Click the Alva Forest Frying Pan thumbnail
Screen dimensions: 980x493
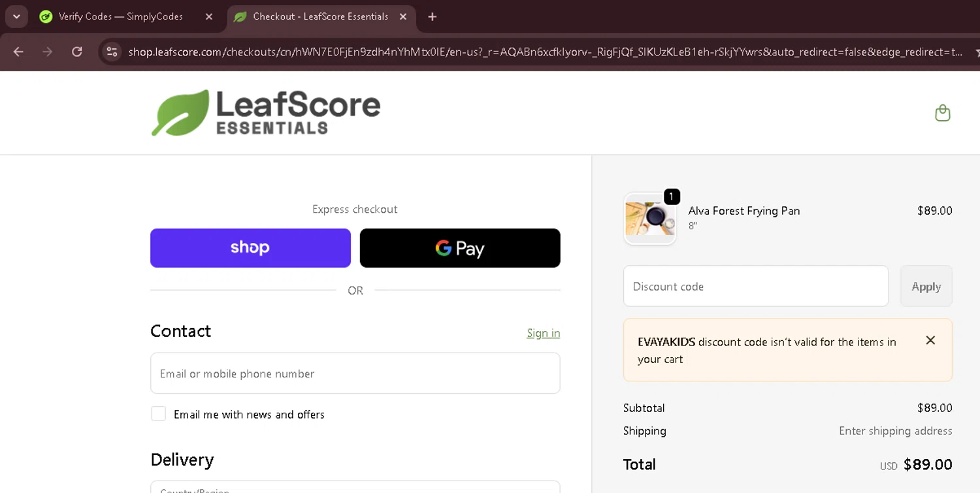650,219
